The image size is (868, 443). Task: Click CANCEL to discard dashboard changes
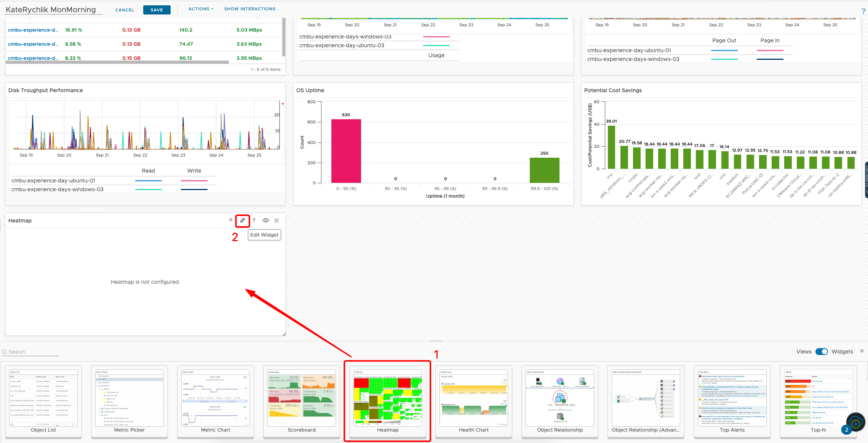[125, 10]
